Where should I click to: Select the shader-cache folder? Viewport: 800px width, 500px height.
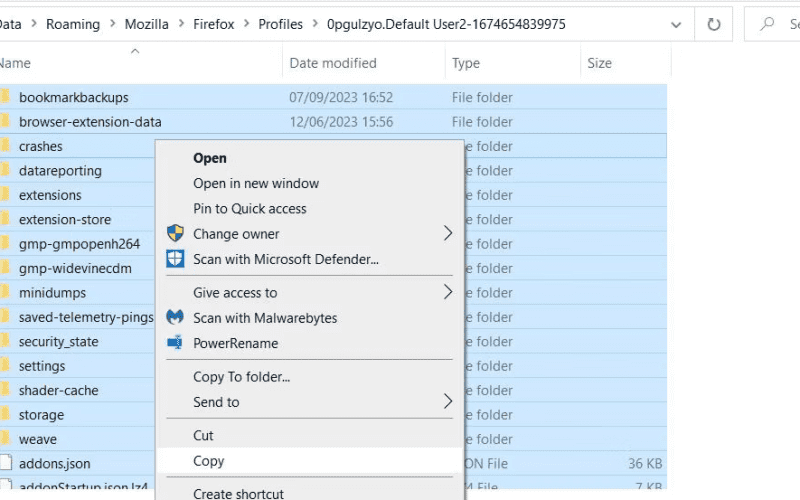tap(58, 390)
